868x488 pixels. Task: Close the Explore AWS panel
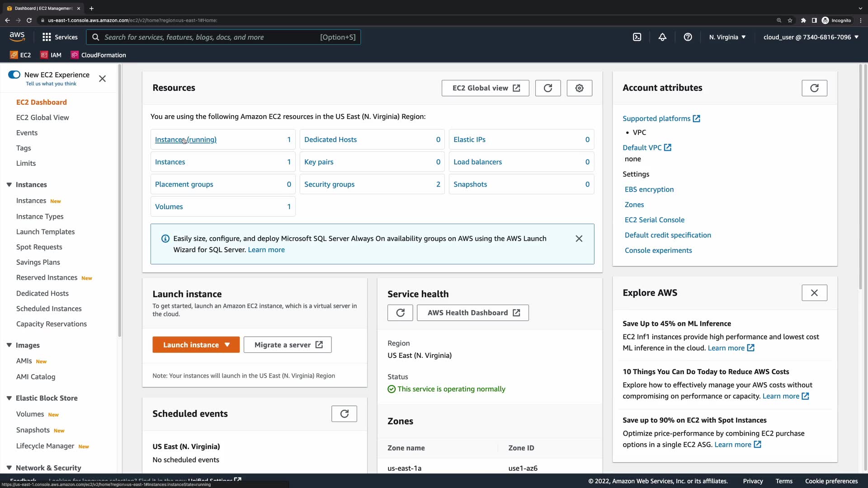(x=814, y=293)
